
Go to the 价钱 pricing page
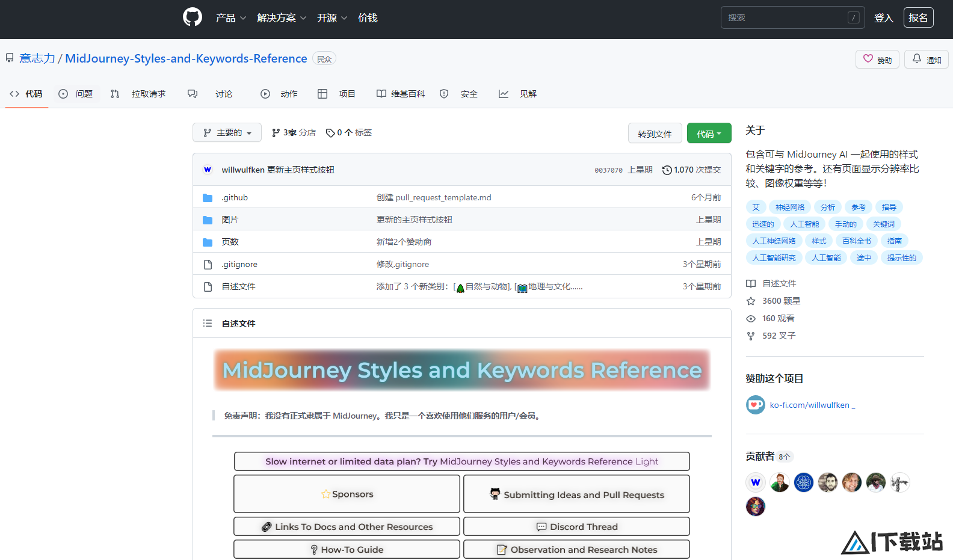tap(368, 18)
